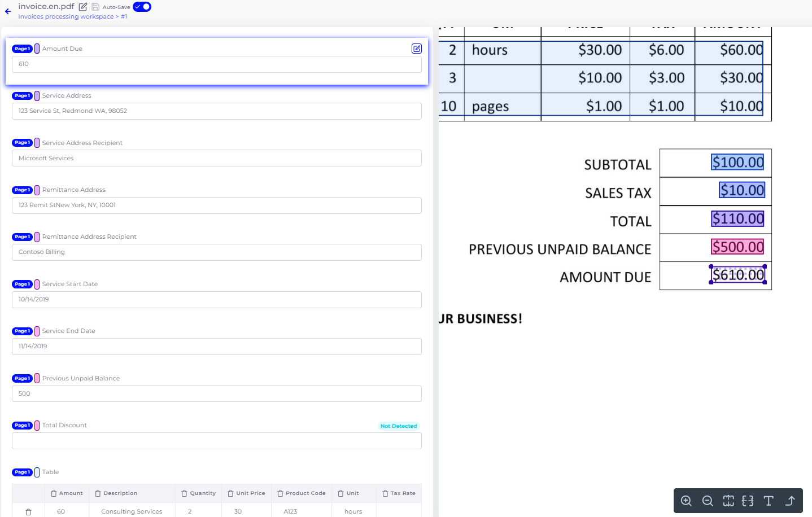The width and height of the screenshot is (812, 517).
Task: Click the Remittance Address Recipient input field
Action: (216, 252)
